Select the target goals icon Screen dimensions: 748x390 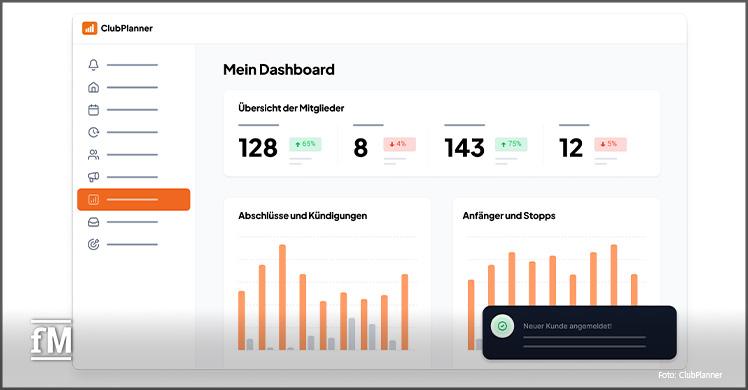coord(94,244)
